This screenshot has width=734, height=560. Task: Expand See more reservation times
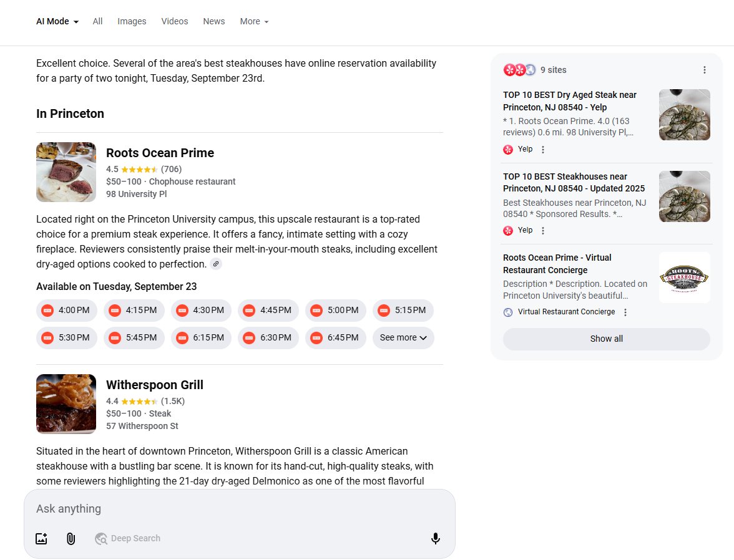coord(403,337)
